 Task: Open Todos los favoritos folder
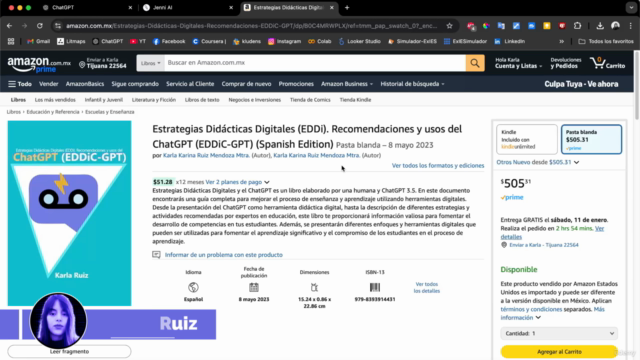pyautogui.click(x=606, y=41)
